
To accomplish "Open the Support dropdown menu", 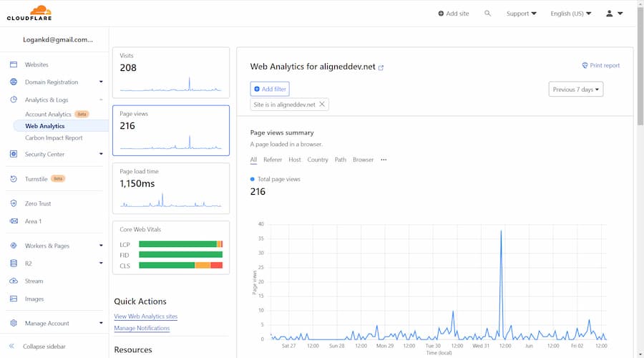I will pos(521,14).
